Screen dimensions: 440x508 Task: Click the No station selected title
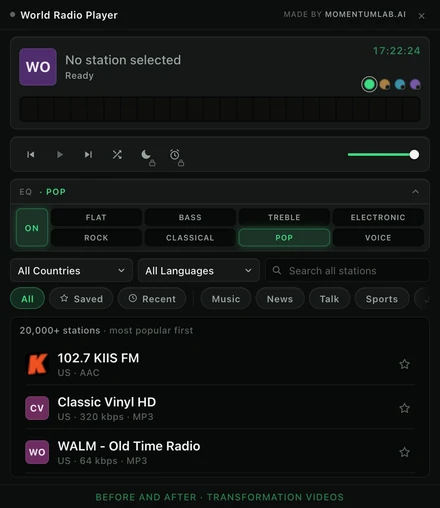point(123,60)
